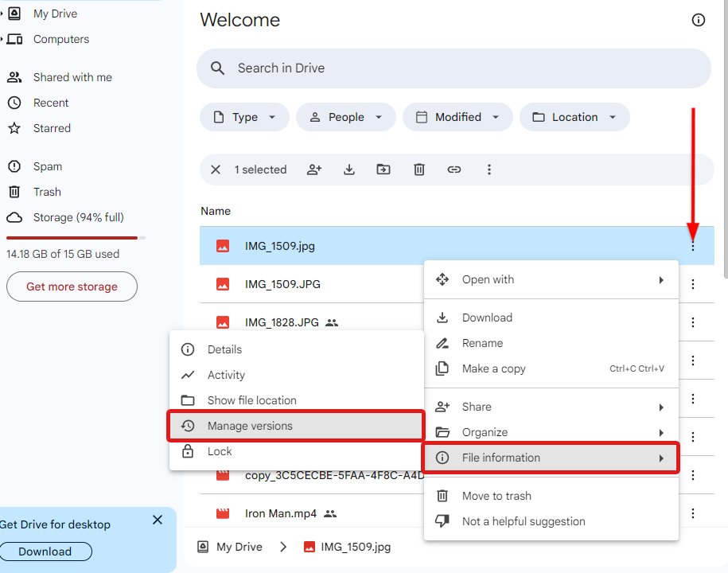Click the Search in Drive field

pyautogui.click(x=454, y=68)
